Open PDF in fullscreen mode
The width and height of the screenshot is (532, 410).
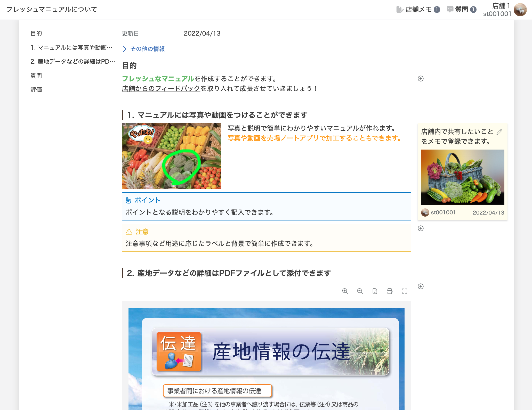(x=405, y=291)
